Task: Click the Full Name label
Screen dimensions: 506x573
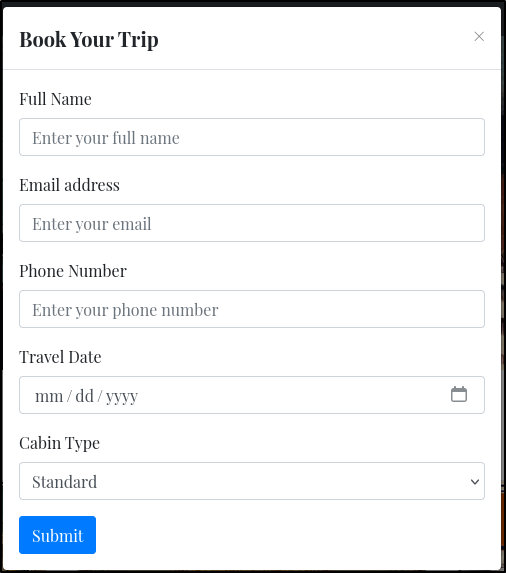Action: [x=55, y=99]
